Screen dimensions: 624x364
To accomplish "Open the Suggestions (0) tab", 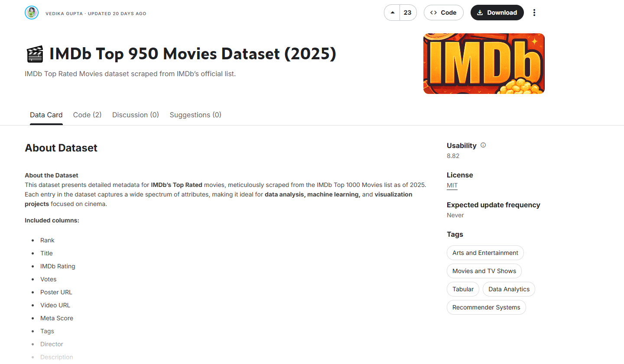I will click(195, 115).
